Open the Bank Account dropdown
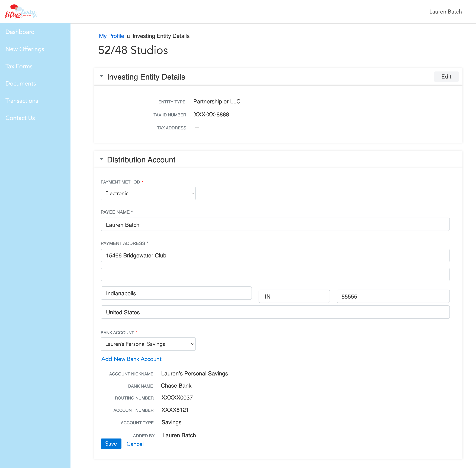The width and height of the screenshot is (476, 468). [x=148, y=344]
